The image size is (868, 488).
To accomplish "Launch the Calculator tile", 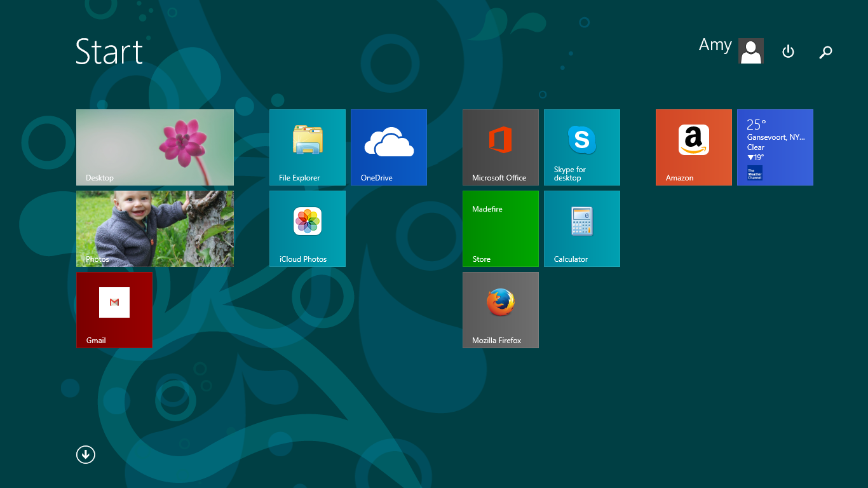I will [582, 229].
